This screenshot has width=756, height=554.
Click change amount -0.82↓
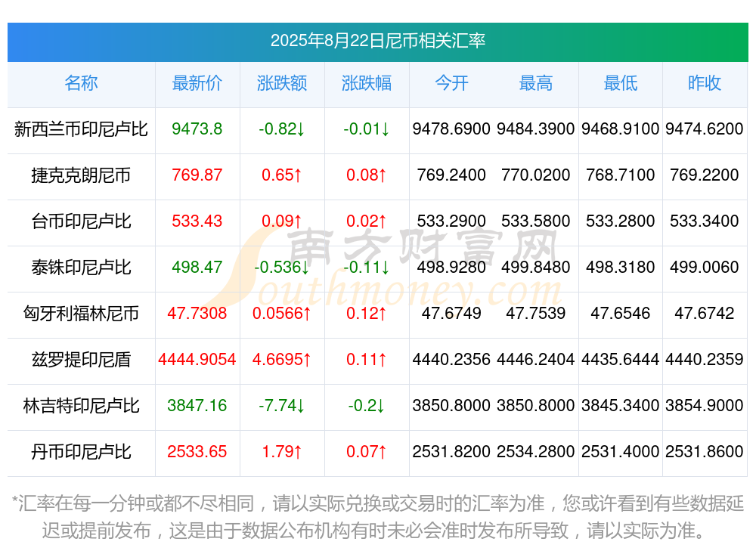282,128
